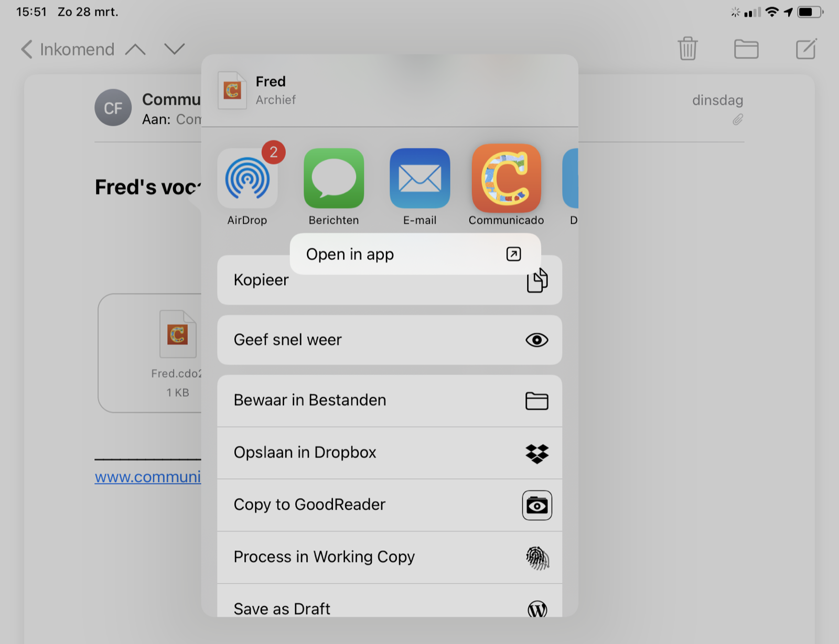Open the www.communi website link
Screen dimensions: 839x644
coord(148,477)
